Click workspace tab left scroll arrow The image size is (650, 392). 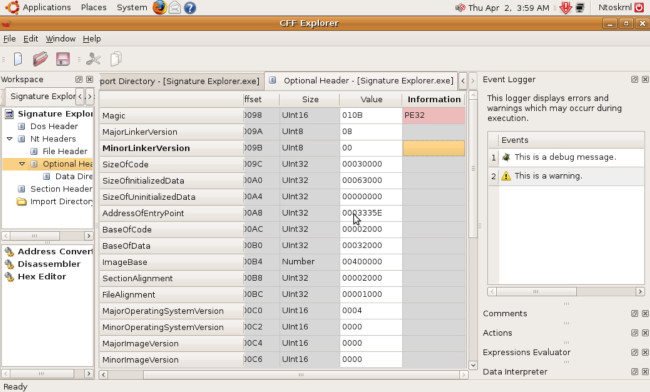[x=80, y=96]
